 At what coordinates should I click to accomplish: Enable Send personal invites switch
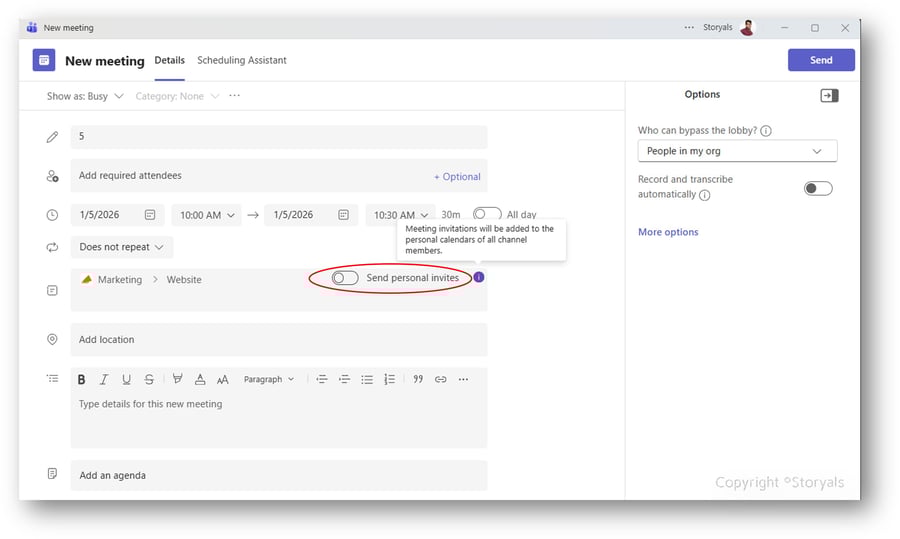(345, 278)
